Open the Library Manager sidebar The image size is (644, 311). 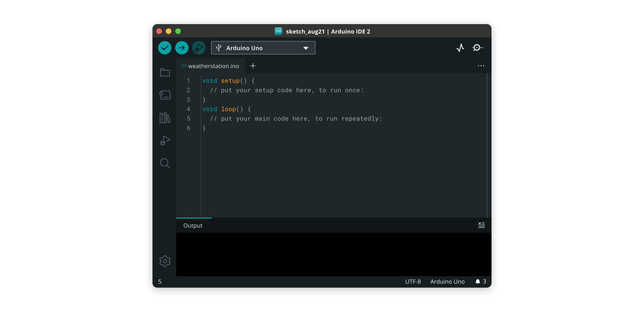point(165,118)
